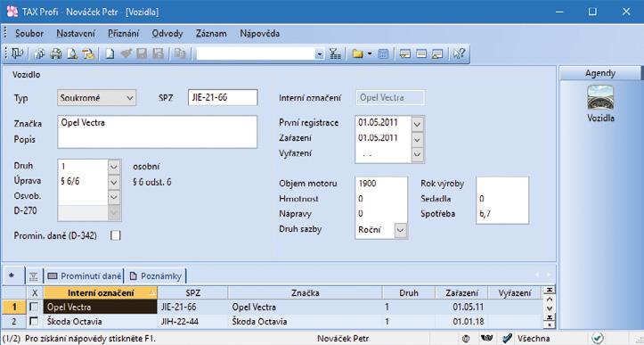Click the toolbar search text box
The height and width of the screenshot is (345, 644).
256,53
